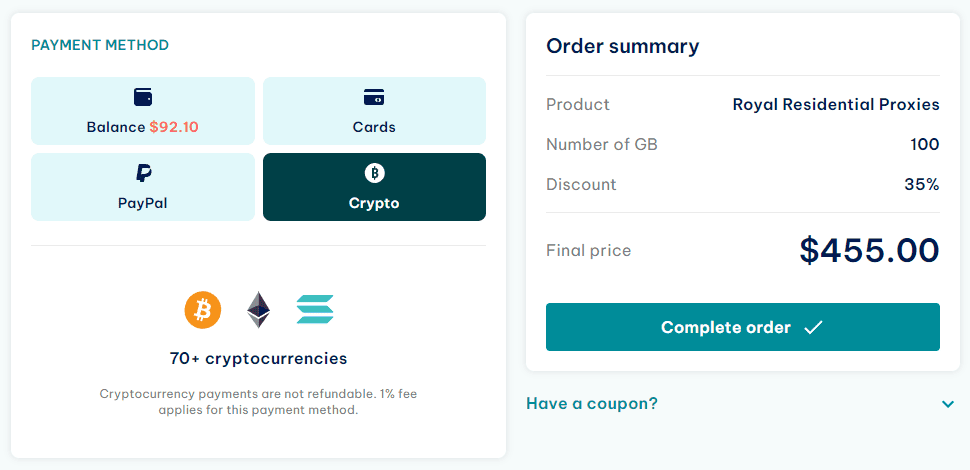The image size is (970, 470).
Task: Complete the order with teal button
Action: point(742,327)
